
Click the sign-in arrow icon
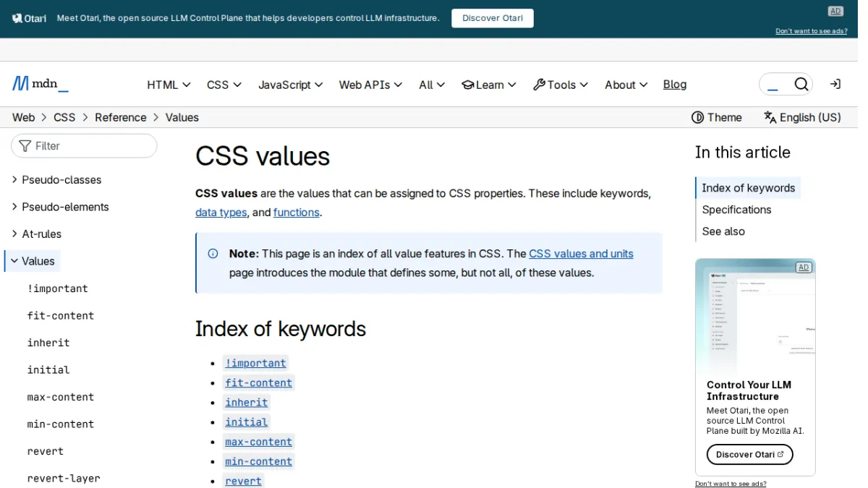835,85
